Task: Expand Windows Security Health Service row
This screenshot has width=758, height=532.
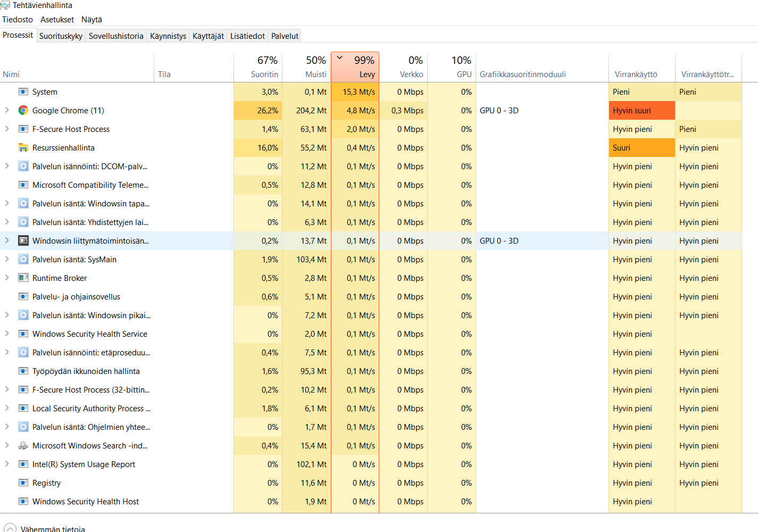Action: [7, 334]
